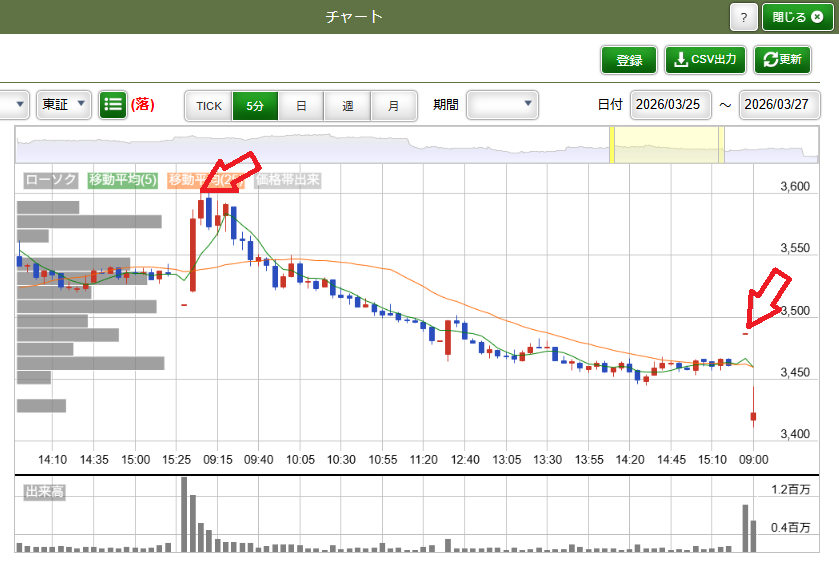Switch to the 月 monthly tab
Viewport: 839px width, 579px height.
(393, 105)
